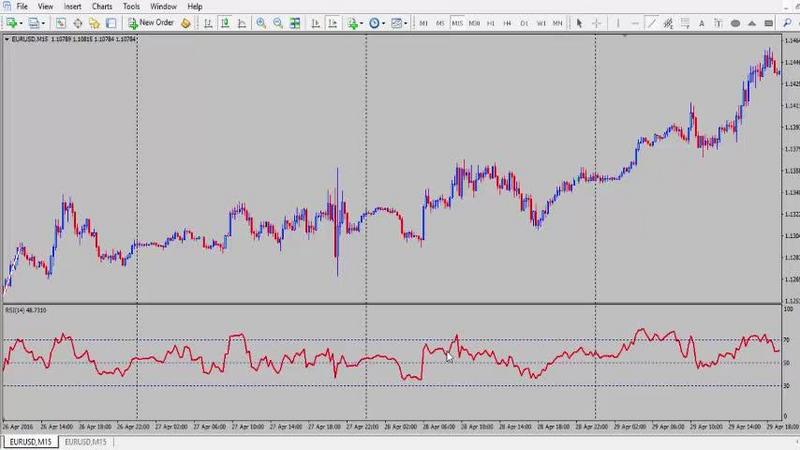Open the Profiles toolbar icon

[34, 23]
